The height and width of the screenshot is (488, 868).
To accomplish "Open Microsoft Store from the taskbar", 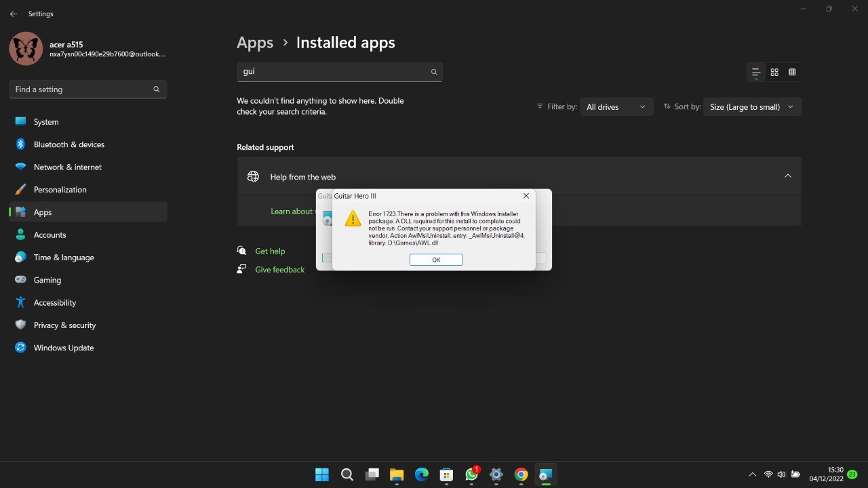I will click(x=446, y=474).
